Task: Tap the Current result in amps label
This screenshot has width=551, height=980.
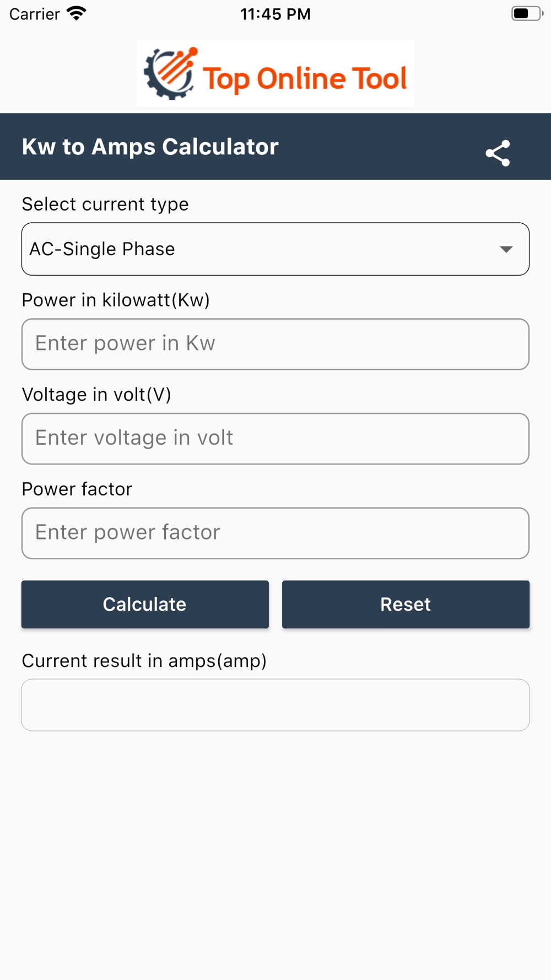Action: click(x=144, y=660)
